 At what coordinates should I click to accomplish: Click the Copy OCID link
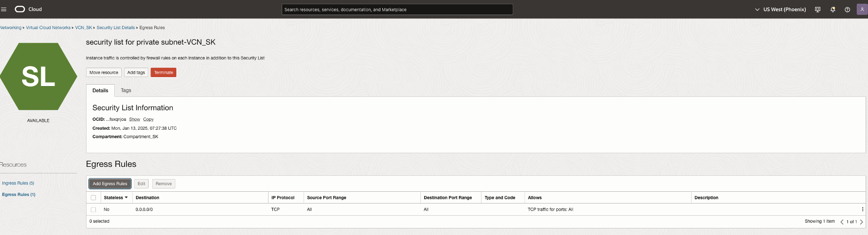coord(148,119)
